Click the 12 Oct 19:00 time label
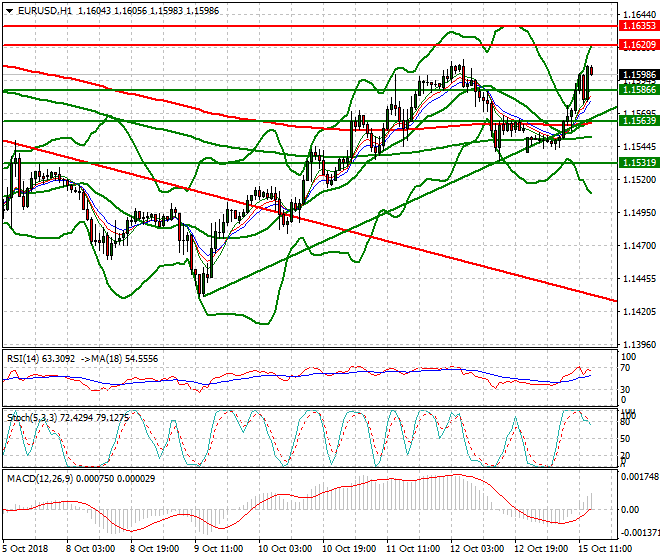 pos(541,549)
